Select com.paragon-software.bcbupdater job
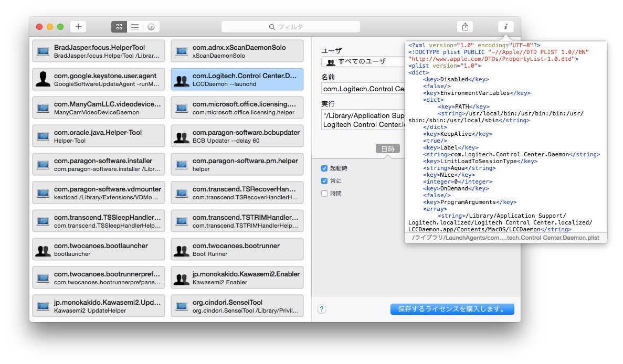 pyautogui.click(x=237, y=136)
